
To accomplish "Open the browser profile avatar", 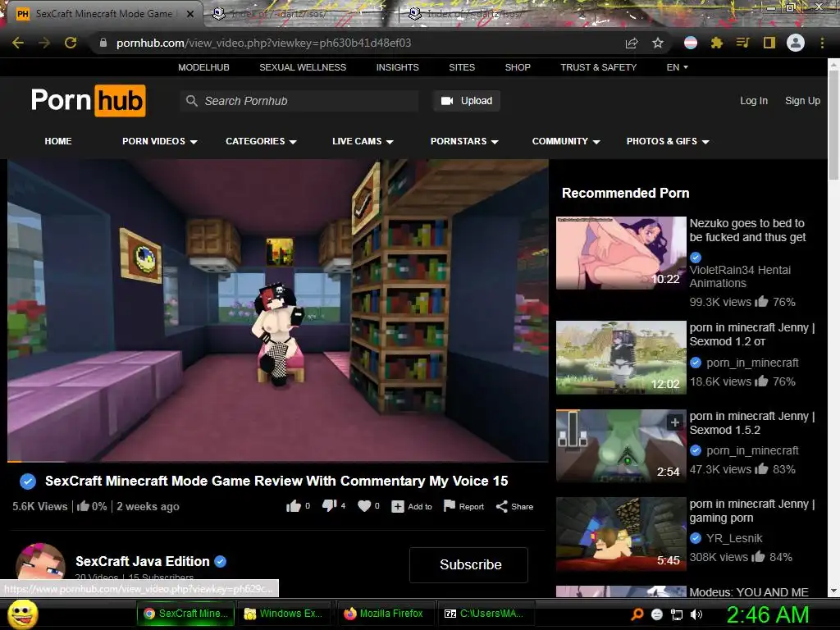I will [x=796, y=43].
